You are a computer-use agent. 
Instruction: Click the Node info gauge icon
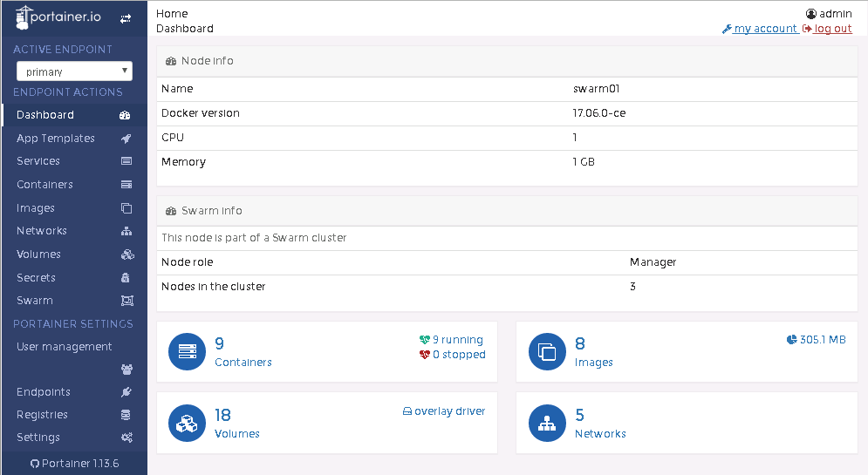click(171, 61)
